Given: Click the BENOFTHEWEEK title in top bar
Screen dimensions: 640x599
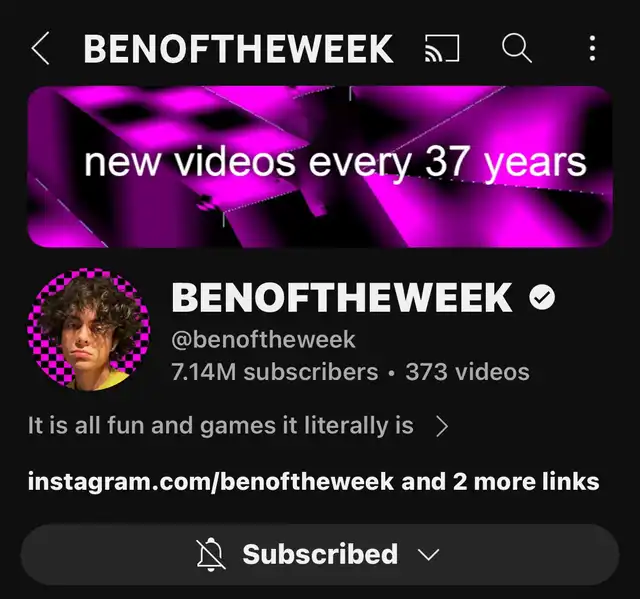Looking at the screenshot, I should tap(238, 49).
